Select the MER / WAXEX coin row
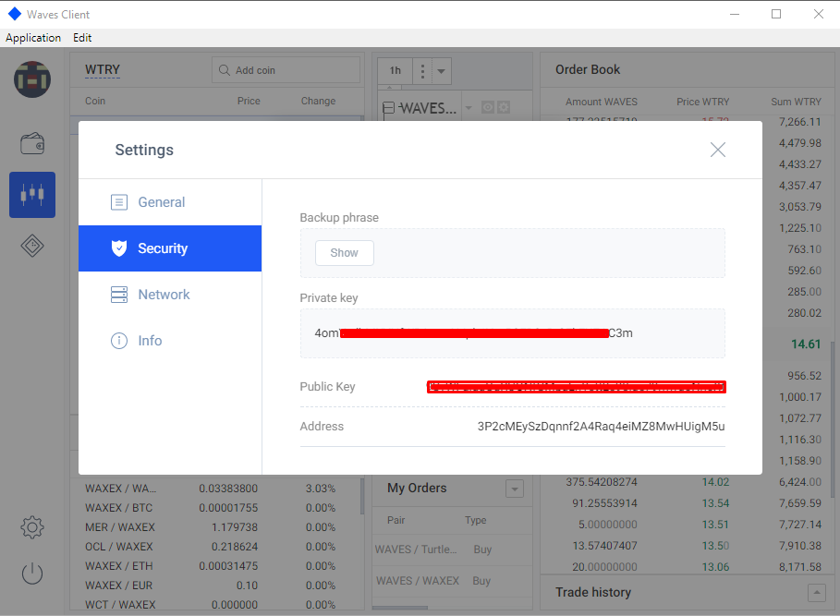Screen dimensions: 840x616 click(x=216, y=527)
